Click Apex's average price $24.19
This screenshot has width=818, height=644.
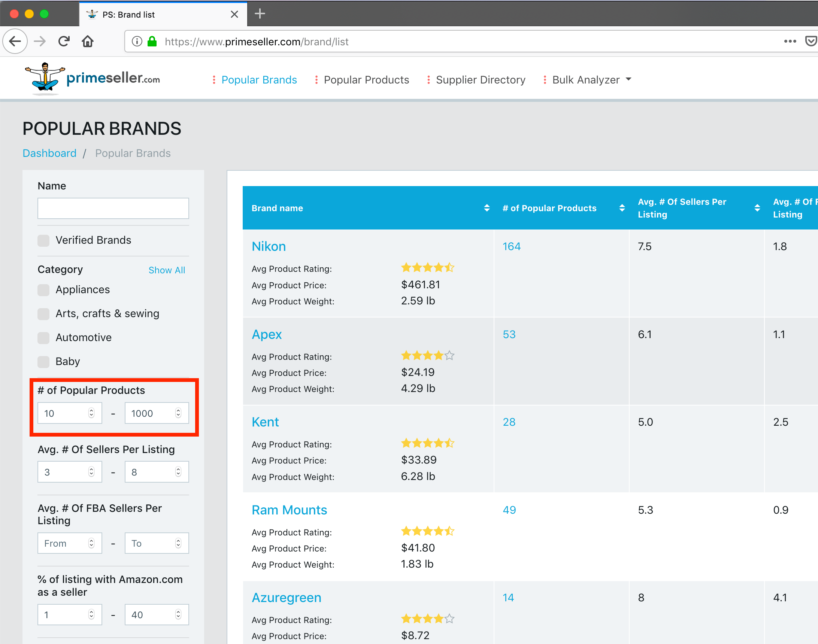418,373
